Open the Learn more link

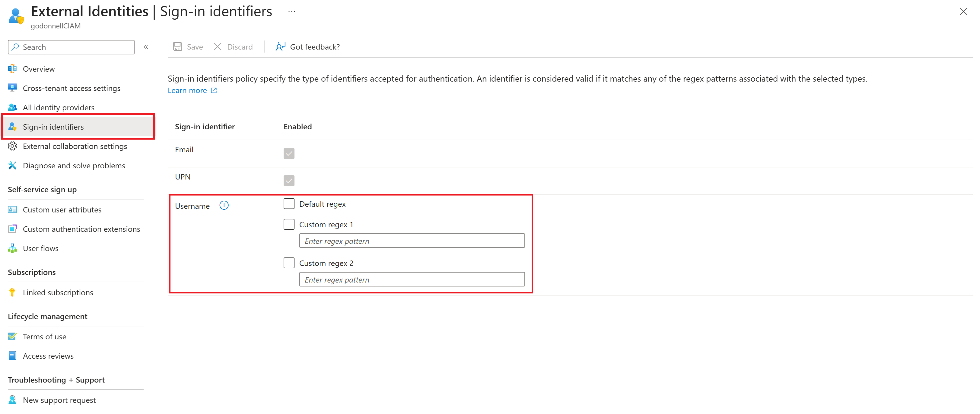[188, 91]
